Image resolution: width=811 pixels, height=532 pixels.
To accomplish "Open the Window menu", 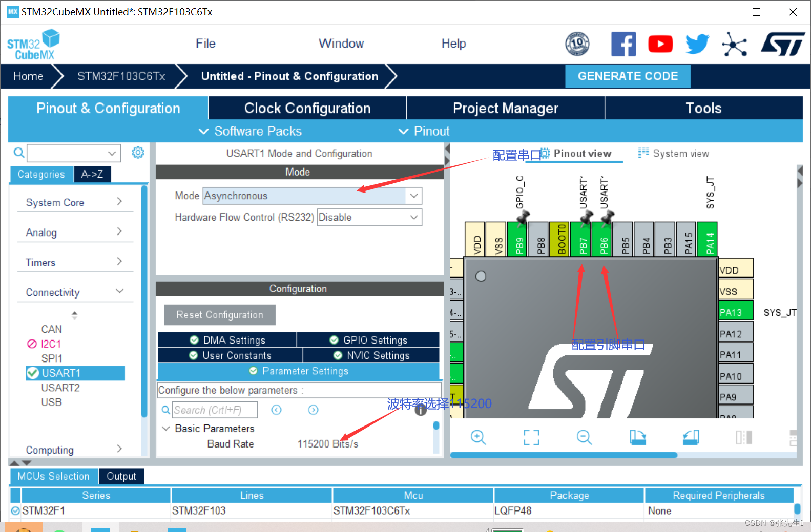I will [x=341, y=44].
